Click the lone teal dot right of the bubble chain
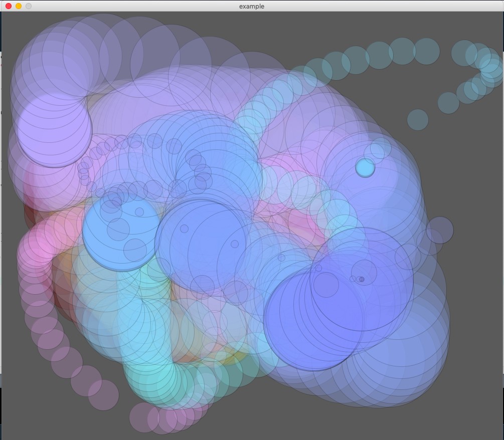504x440 pixels. point(417,120)
